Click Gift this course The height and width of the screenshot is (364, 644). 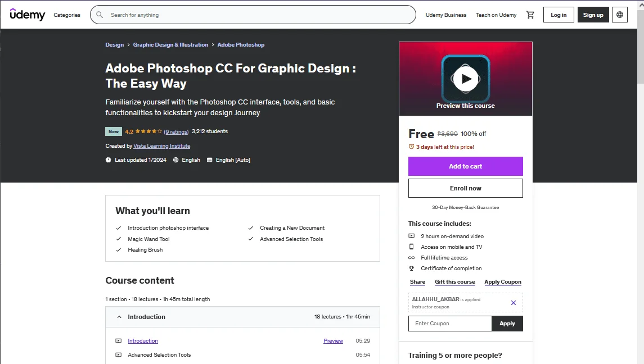454,282
